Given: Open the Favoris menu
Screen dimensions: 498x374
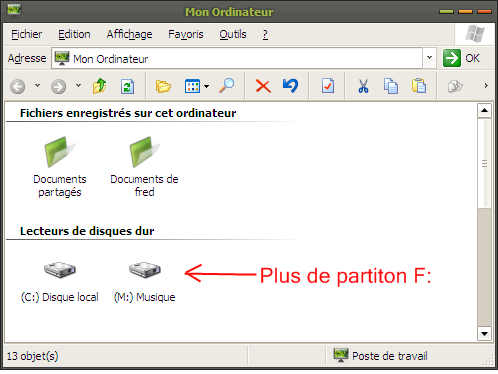Looking at the screenshot, I should tap(186, 34).
